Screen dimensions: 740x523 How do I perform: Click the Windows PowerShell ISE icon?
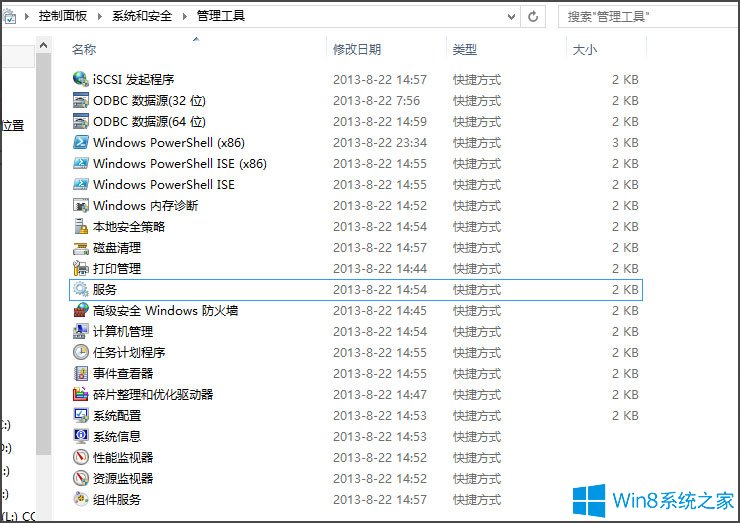(81, 184)
